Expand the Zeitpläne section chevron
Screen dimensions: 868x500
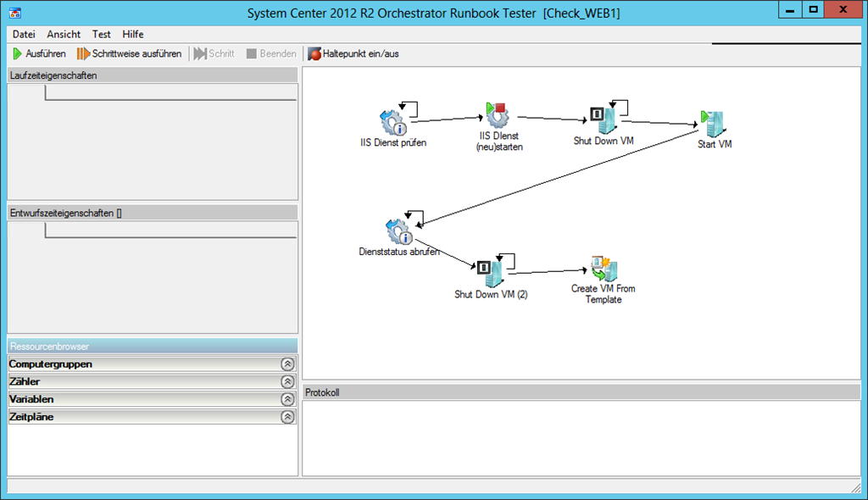(287, 417)
